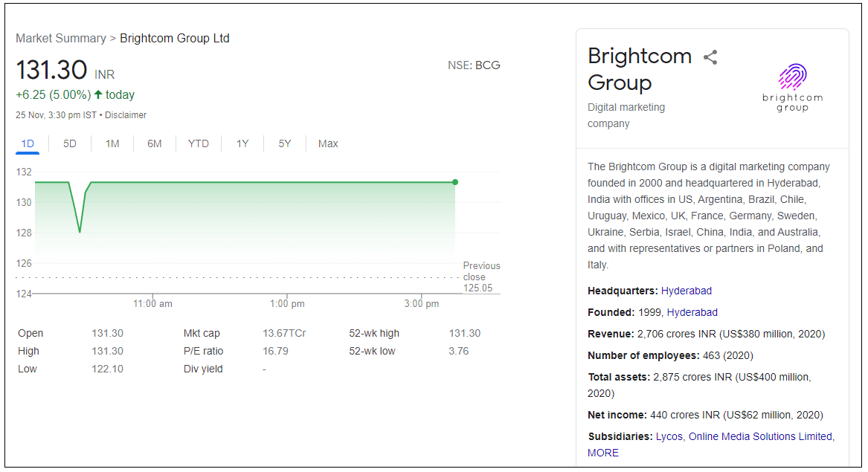
Task: Click the 25 Nov, 3:30 pm IST timestamp
Action: tap(56, 115)
